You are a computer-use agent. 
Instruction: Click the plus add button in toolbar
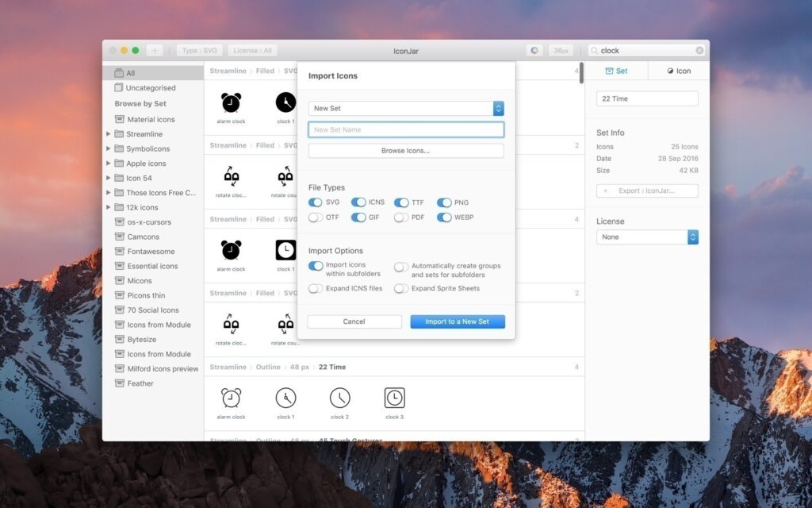pyautogui.click(x=155, y=50)
